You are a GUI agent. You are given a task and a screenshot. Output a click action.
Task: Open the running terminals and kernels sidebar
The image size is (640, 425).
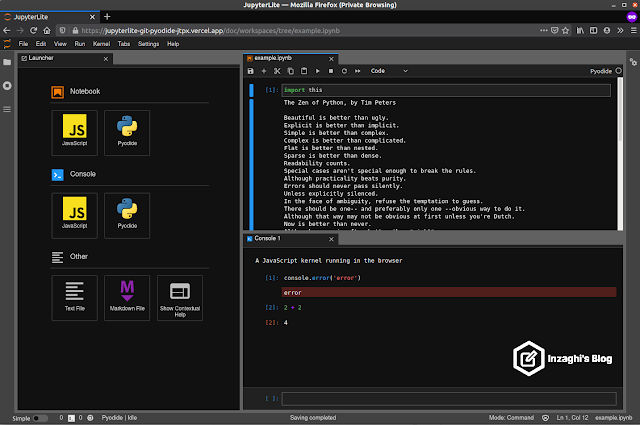click(7, 86)
